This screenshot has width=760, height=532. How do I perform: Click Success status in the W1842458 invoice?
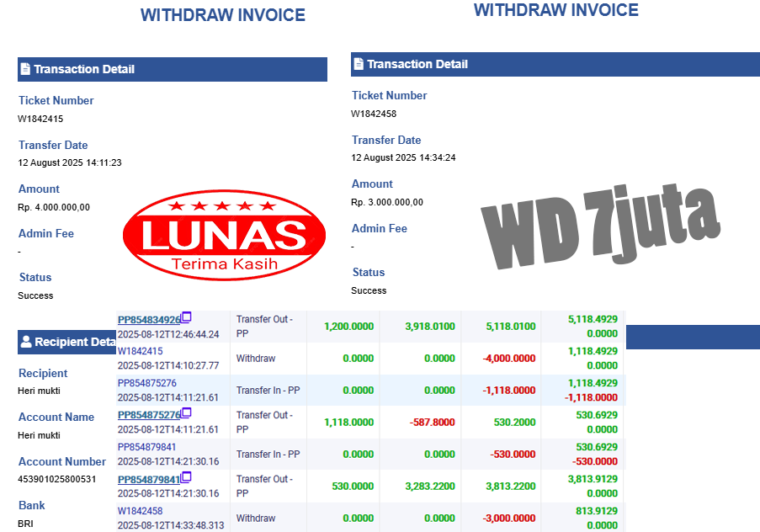[x=369, y=290]
